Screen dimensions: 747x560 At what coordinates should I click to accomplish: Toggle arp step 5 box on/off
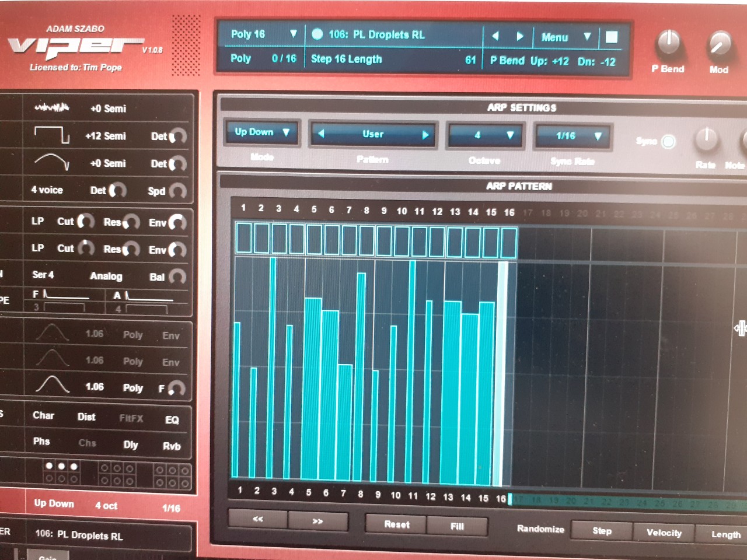pyautogui.click(x=314, y=240)
